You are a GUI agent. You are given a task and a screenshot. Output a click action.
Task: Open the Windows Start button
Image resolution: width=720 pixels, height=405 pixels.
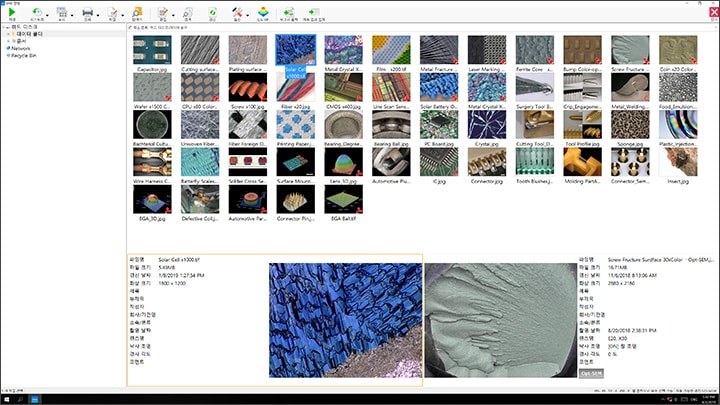pos(6,398)
